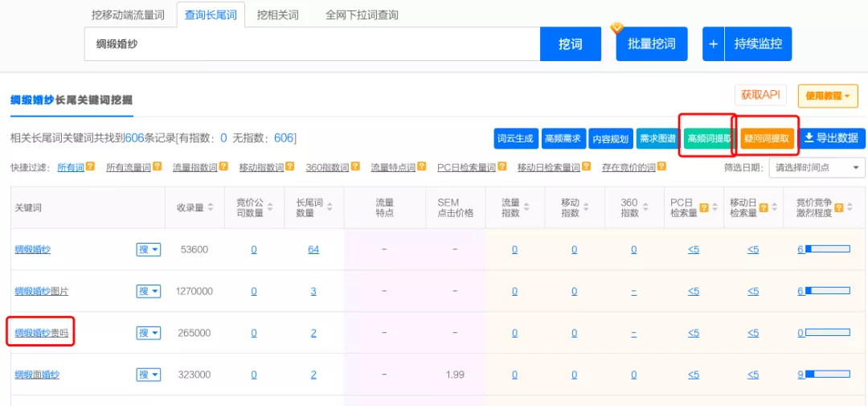This screenshot has height=406, width=868.
Task: Select the 全网下拉词查询 tab
Action: [362, 15]
